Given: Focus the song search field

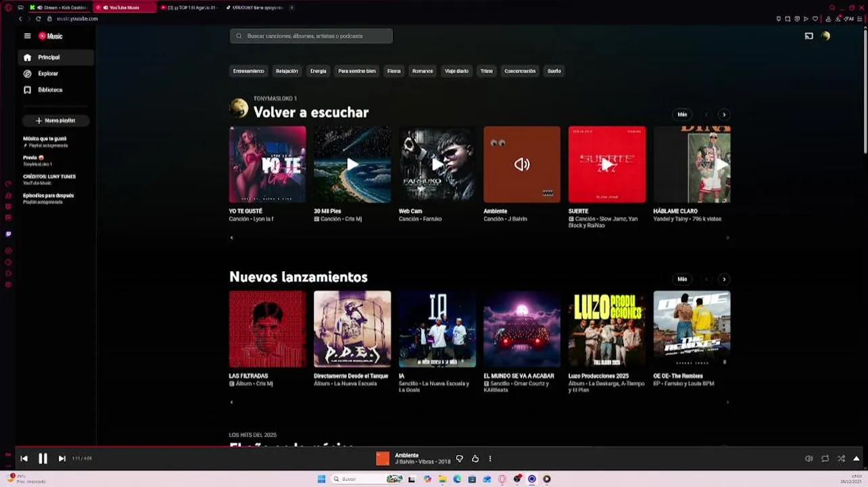Looking at the screenshot, I should pos(311,36).
